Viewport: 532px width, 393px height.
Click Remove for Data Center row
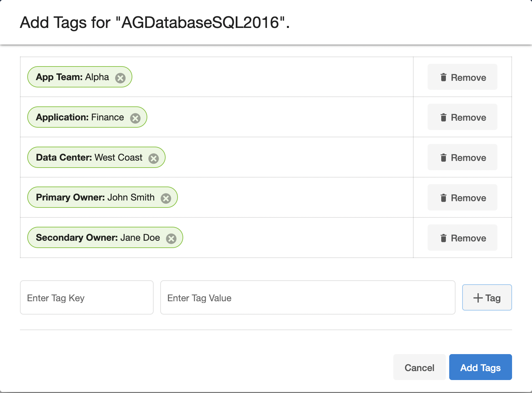(x=462, y=157)
